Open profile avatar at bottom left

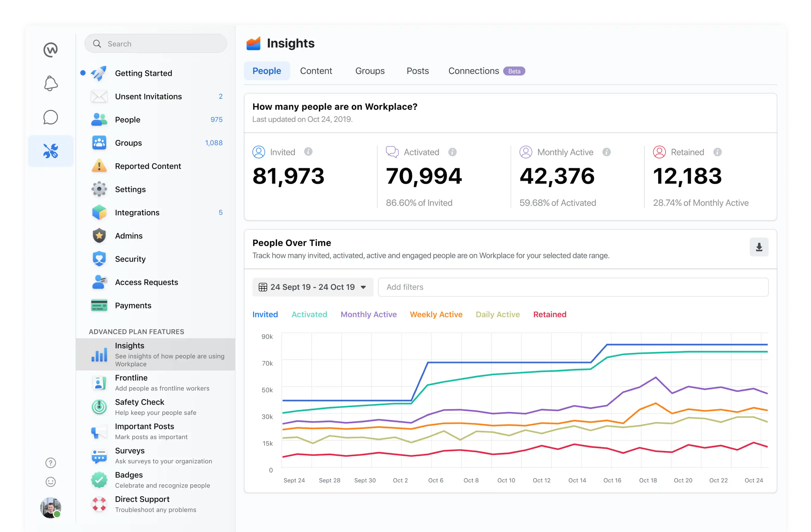tap(51, 508)
